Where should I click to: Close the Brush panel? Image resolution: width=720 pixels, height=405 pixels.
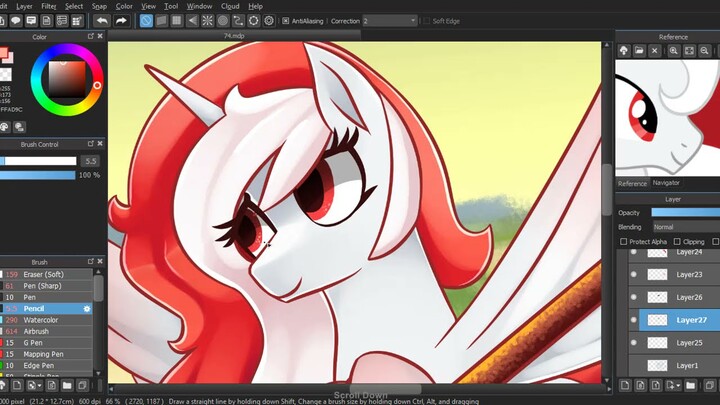point(100,261)
